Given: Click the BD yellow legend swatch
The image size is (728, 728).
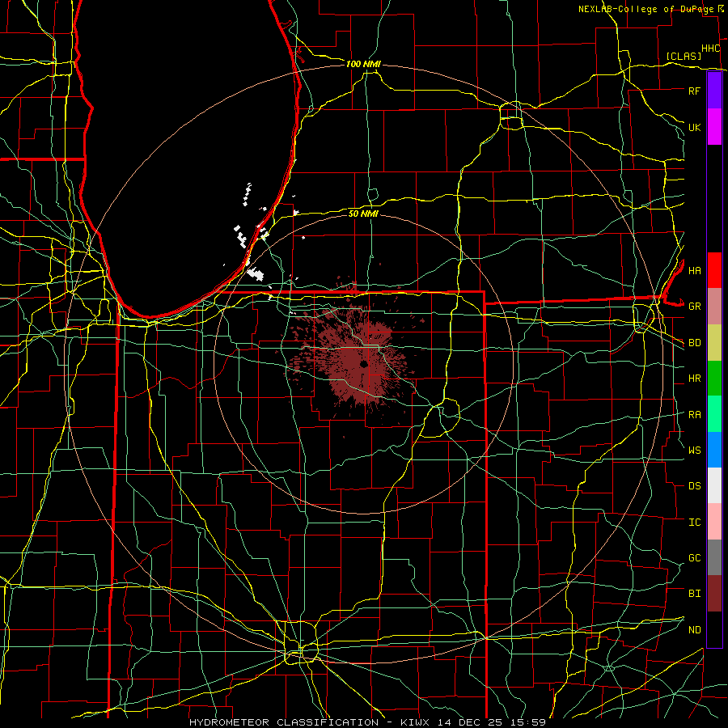Looking at the screenshot, I should (x=714, y=342).
